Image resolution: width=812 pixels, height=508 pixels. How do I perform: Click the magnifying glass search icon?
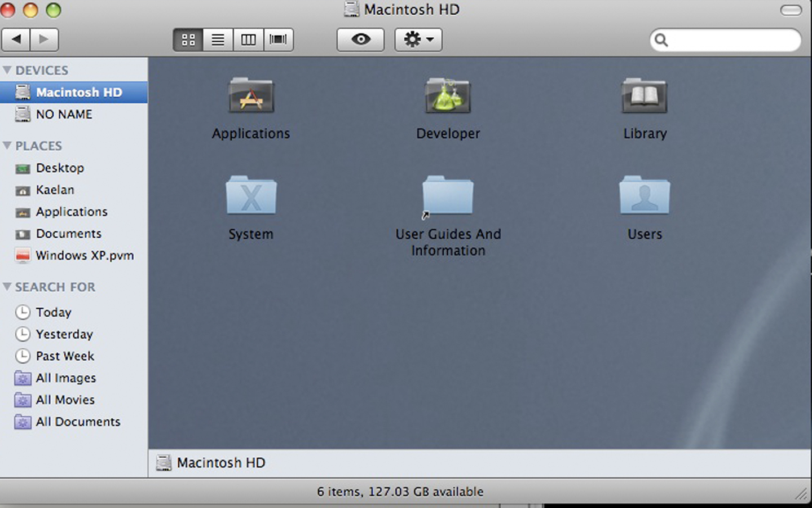coord(661,40)
